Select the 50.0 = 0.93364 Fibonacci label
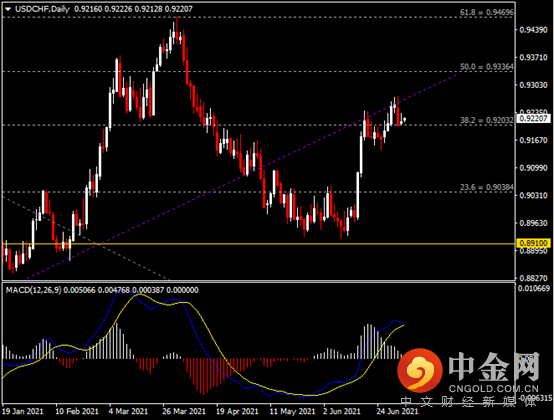Screen dimensions: 554x420 point(487,67)
